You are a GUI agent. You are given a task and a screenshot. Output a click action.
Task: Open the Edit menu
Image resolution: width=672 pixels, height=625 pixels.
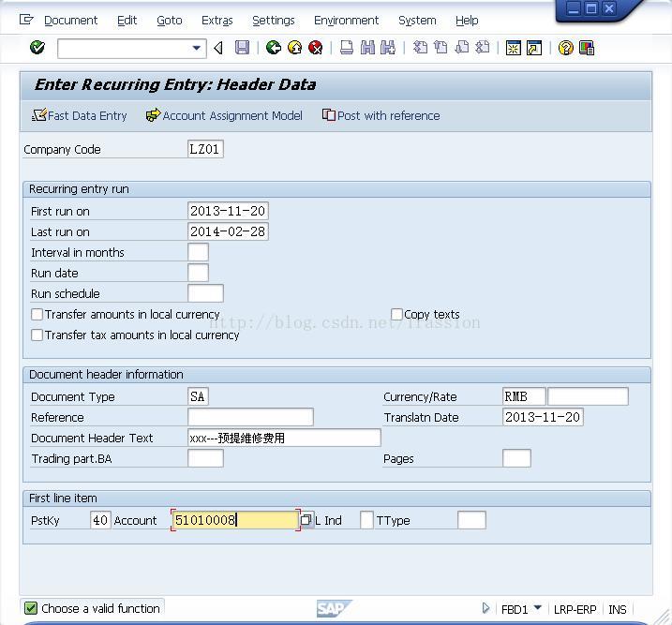click(x=127, y=20)
